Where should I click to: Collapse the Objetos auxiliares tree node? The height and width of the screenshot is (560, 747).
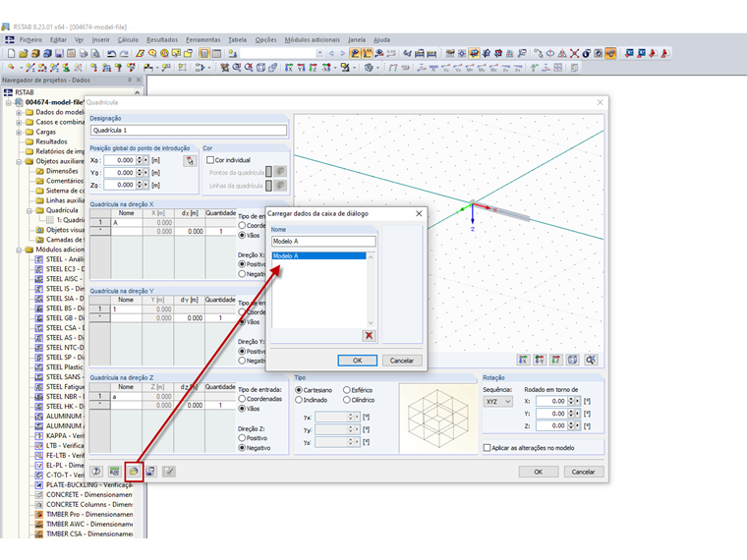19,161
